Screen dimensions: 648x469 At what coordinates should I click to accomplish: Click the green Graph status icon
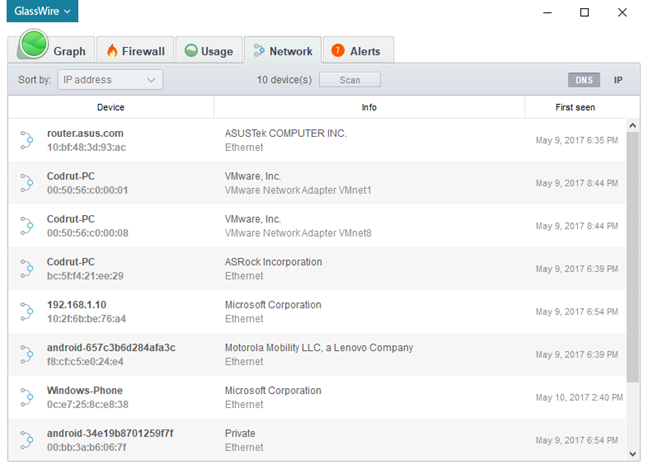click(x=33, y=44)
